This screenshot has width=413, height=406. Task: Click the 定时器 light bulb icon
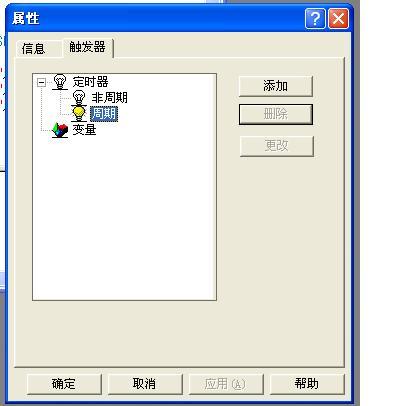point(60,82)
